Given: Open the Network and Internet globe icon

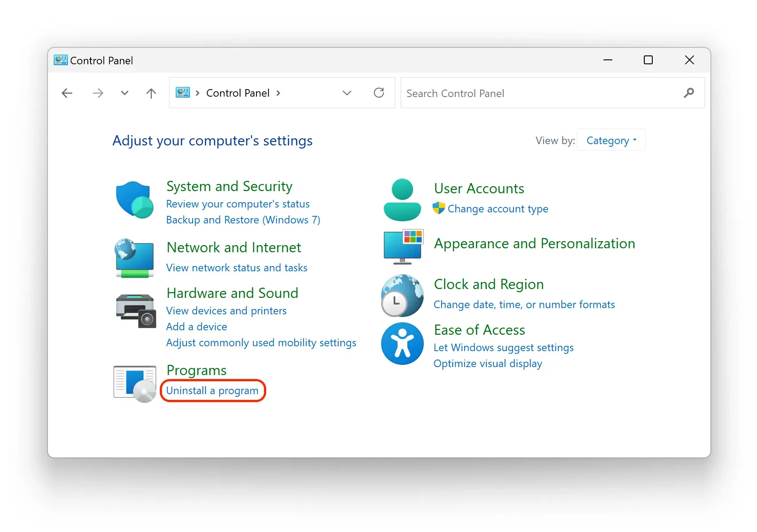Looking at the screenshot, I should 134,258.
